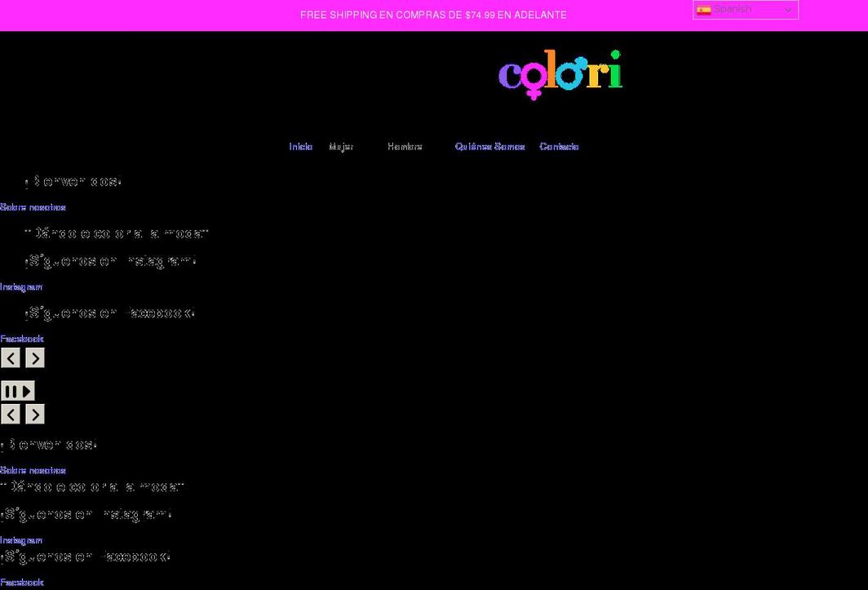Toggle the slideshow pause/play button
The width and height of the screenshot is (868, 590).
click(18, 391)
